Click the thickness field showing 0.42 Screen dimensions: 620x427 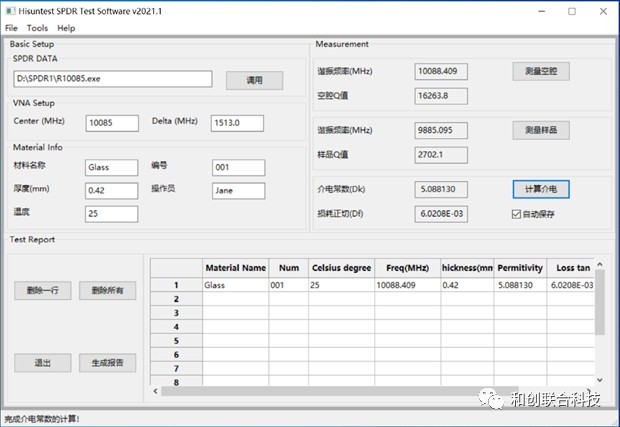coord(112,191)
